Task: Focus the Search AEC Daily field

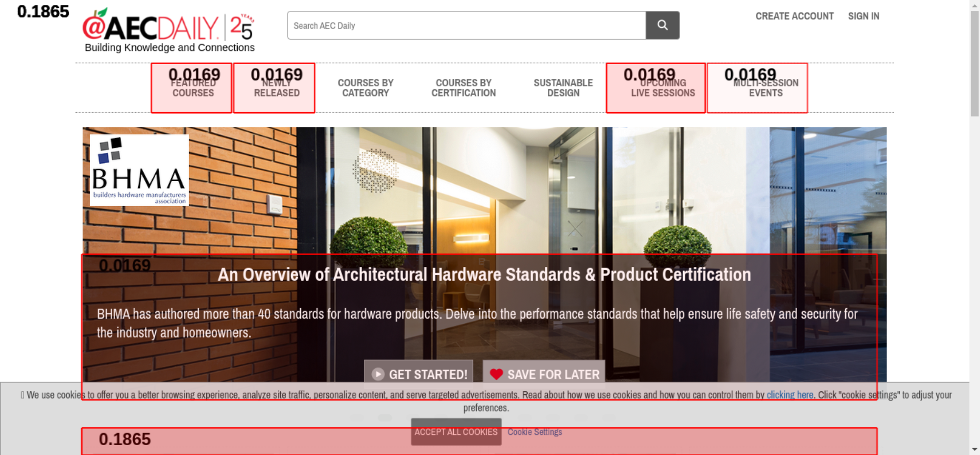Action: (466, 25)
